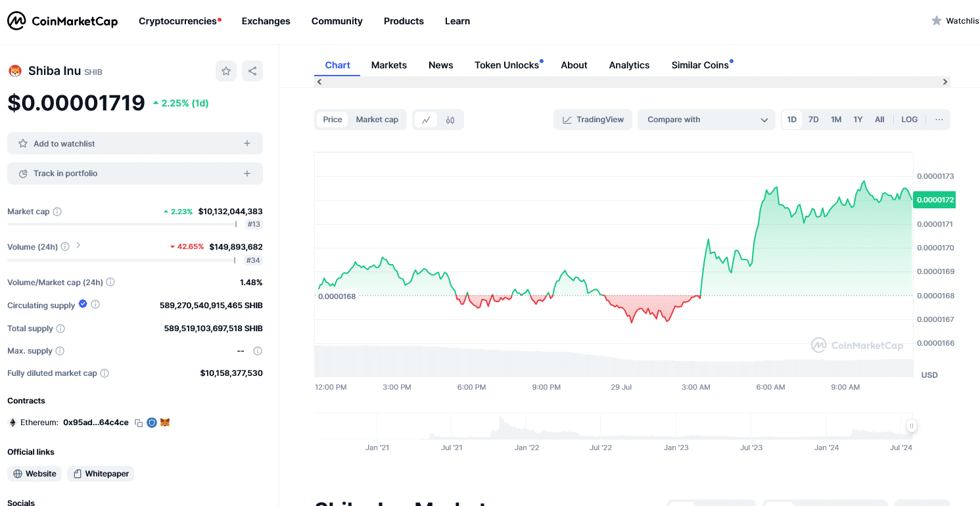The image size is (980, 506).
Task: Click the Shiba Inu coin icon
Action: coord(15,71)
